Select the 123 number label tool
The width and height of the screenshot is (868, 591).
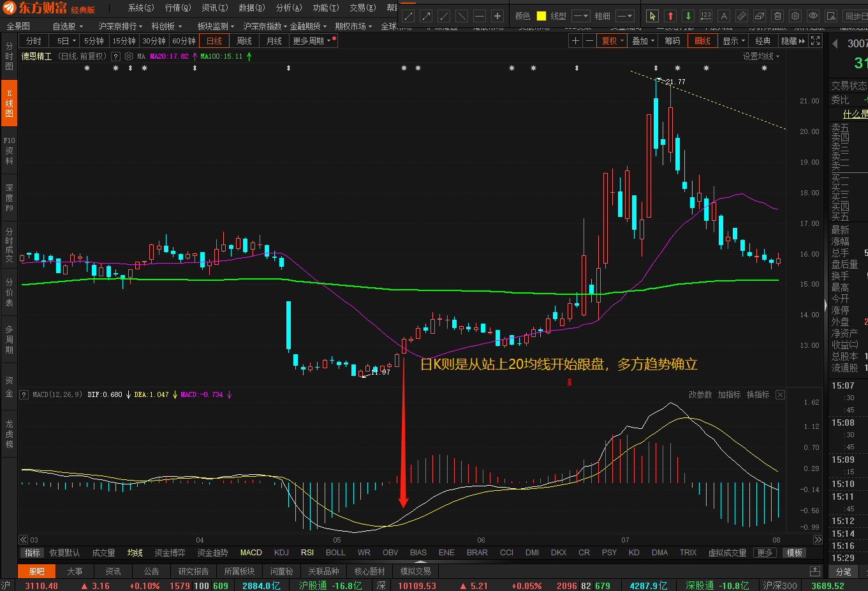coord(706,16)
